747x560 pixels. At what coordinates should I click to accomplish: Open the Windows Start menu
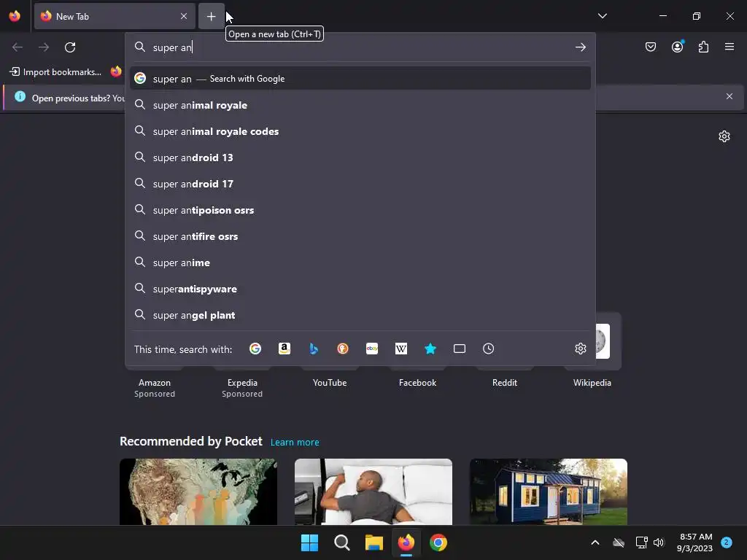pyautogui.click(x=309, y=542)
